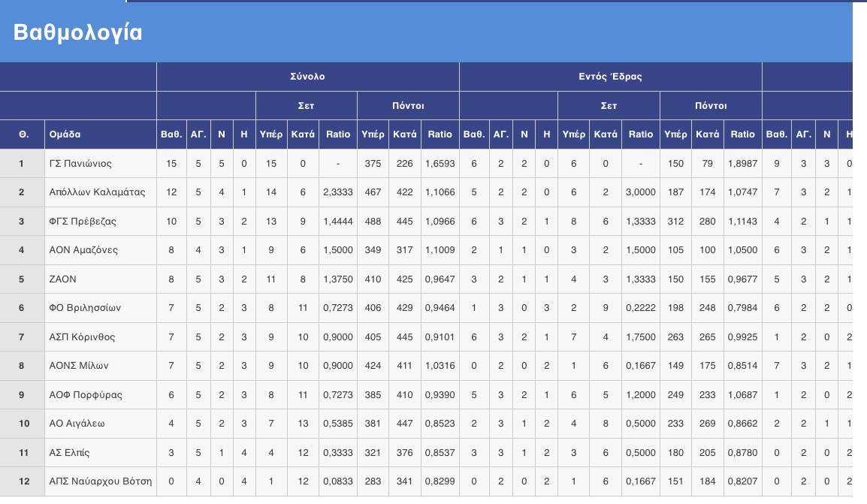867x504 pixels.
Task: Click the 1,3750 set ratio for ΖΑΟΝ
Action: [x=338, y=279]
